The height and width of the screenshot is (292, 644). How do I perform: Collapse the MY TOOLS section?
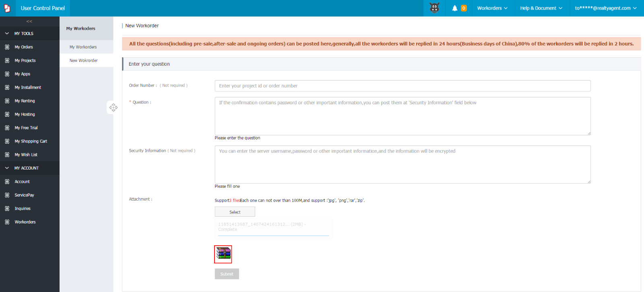30,33
